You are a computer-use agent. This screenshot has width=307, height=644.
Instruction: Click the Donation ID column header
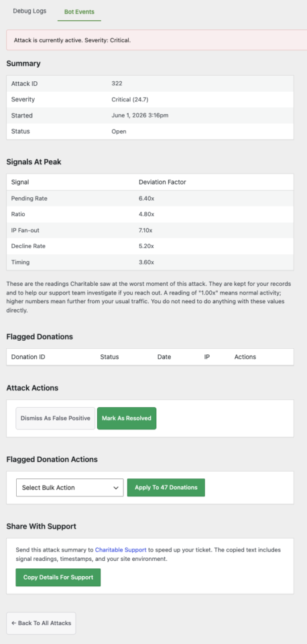tap(28, 357)
